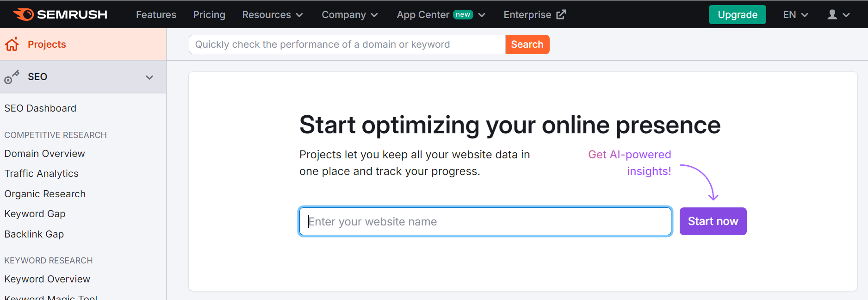The image size is (868, 300).
Task: Collapse the SEO section chevron
Action: 149,77
